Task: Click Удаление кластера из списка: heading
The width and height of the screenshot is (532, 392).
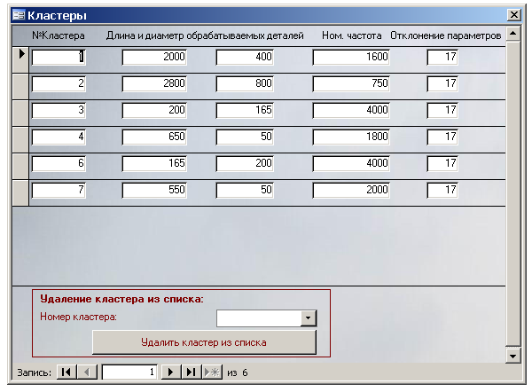Action: click(x=121, y=299)
